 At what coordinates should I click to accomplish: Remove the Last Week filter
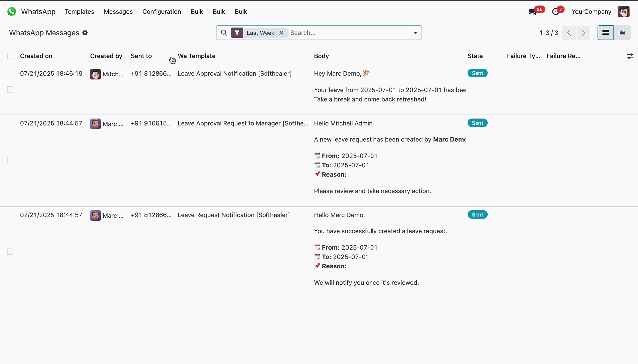pos(281,33)
